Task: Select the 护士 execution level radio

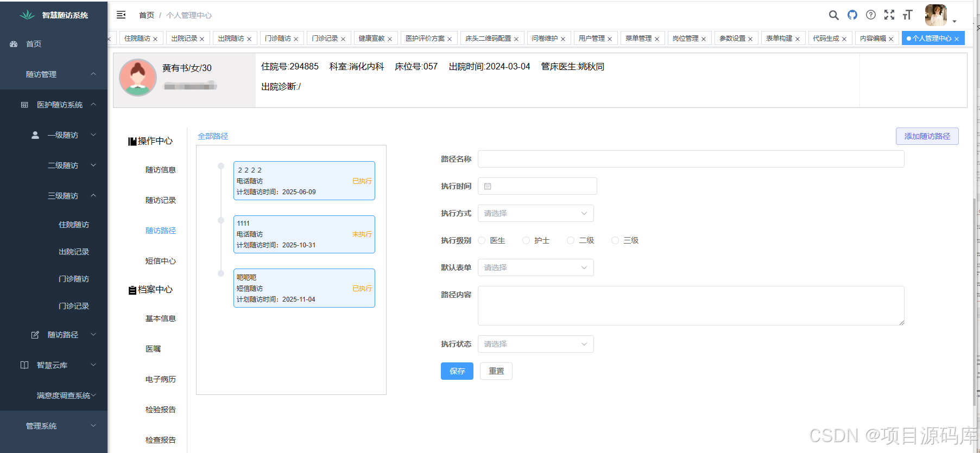Action: pos(526,240)
